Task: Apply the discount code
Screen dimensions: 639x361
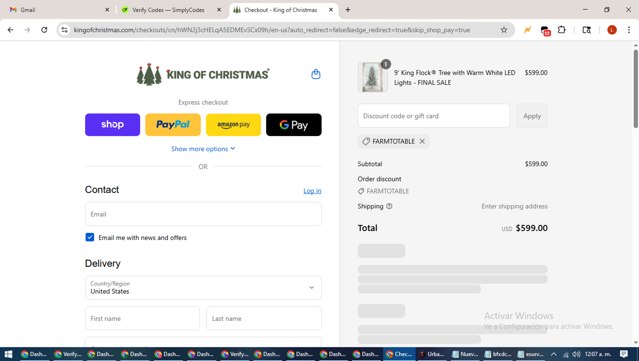Action: pos(532,116)
